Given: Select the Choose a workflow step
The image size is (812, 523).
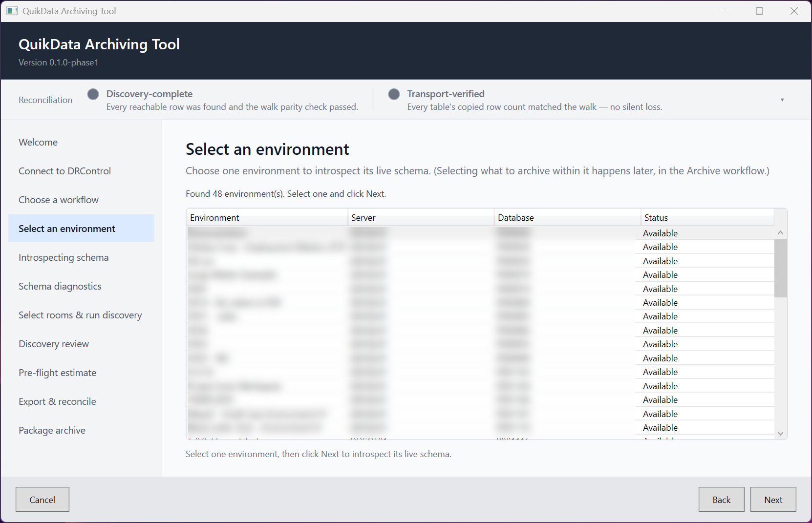Looking at the screenshot, I should [x=81, y=200].
